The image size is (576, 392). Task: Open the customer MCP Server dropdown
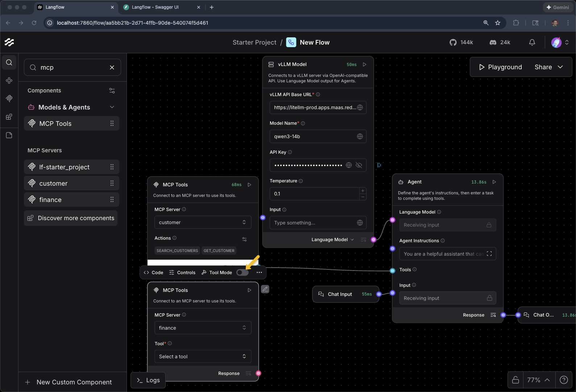tap(203, 222)
